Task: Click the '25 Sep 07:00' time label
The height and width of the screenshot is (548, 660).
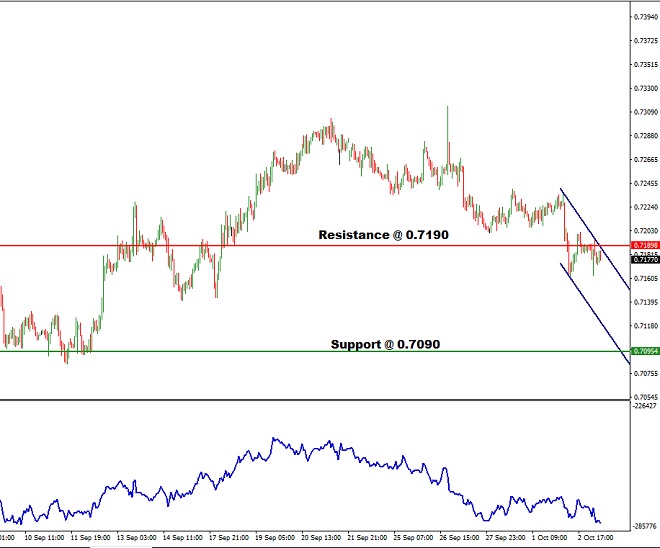Action: pyautogui.click(x=413, y=537)
